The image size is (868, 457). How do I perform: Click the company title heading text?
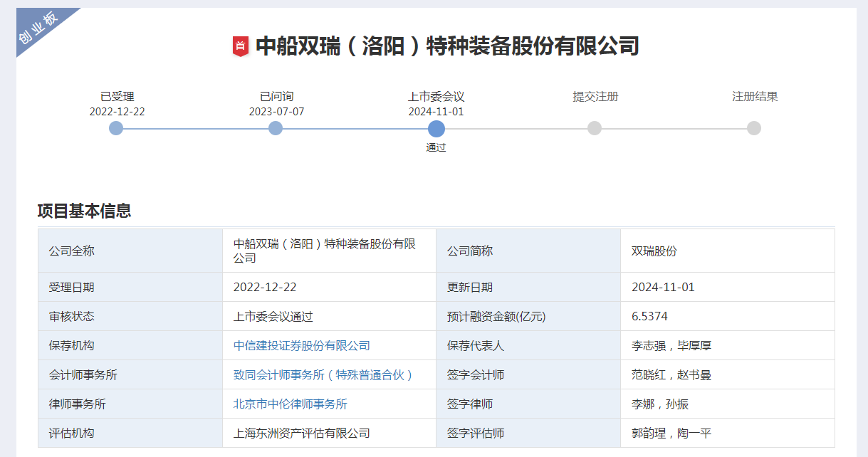pyautogui.click(x=447, y=46)
